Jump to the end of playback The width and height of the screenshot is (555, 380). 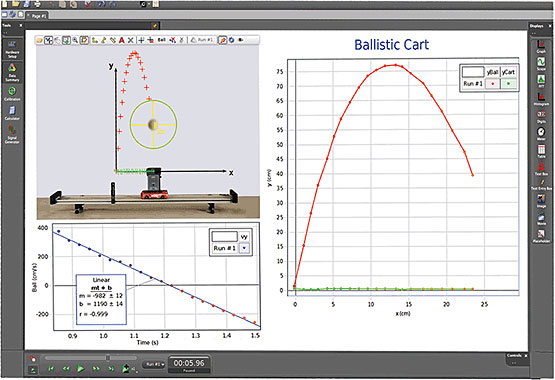(111, 369)
